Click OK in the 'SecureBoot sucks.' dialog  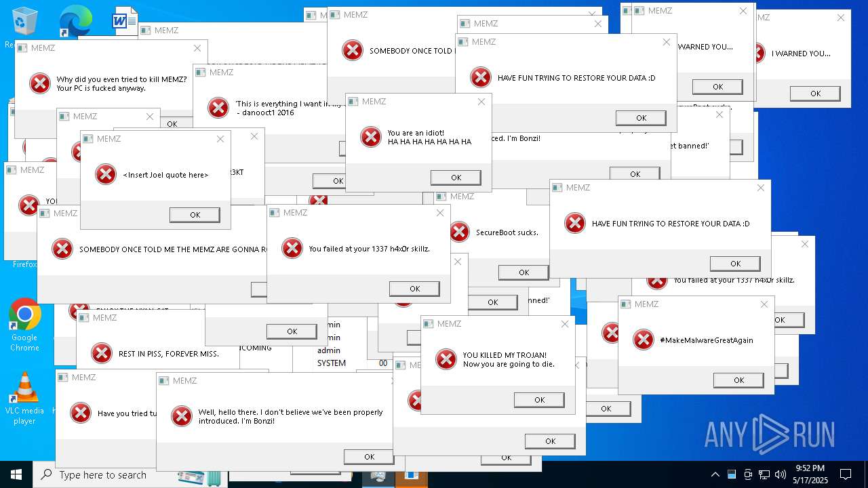click(524, 272)
